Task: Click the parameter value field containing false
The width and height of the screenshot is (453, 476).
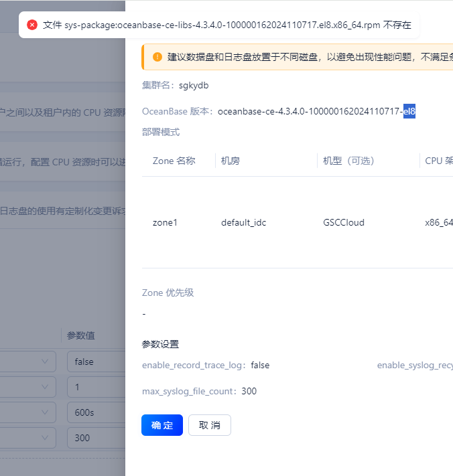Action: click(x=96, y=362)
